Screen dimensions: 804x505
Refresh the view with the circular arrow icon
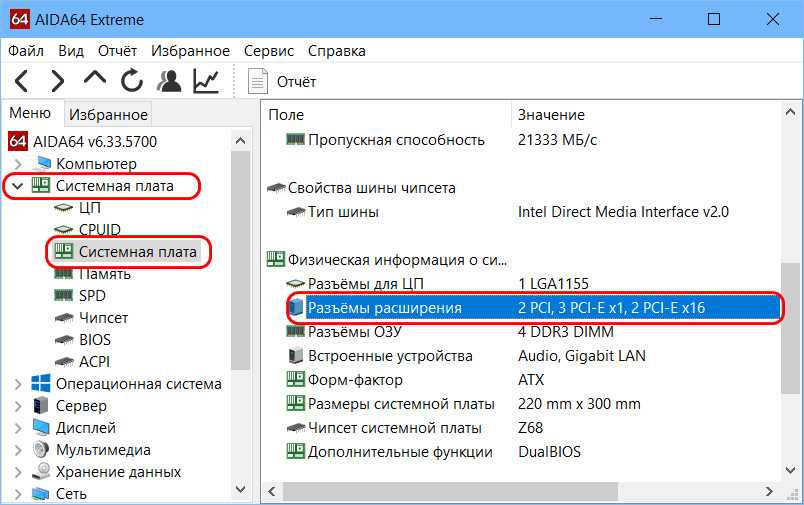132,80
